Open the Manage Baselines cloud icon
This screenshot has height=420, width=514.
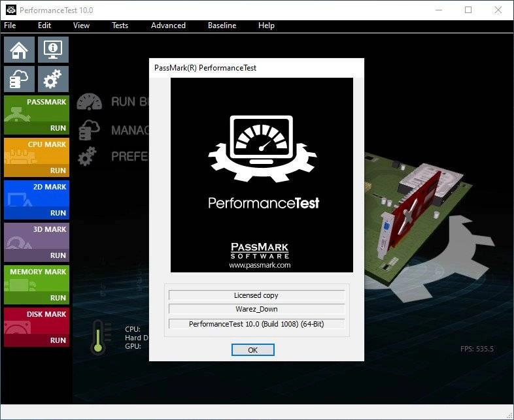(x=19, y=79)
